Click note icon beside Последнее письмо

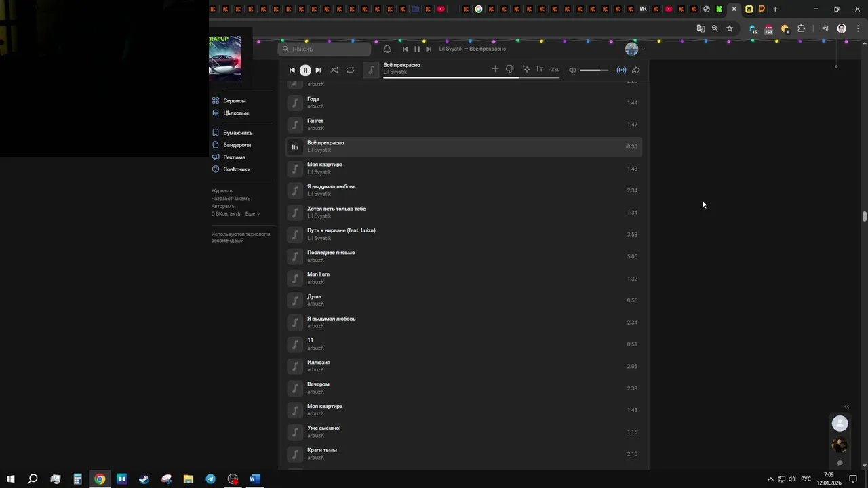(x=295, y=256)
